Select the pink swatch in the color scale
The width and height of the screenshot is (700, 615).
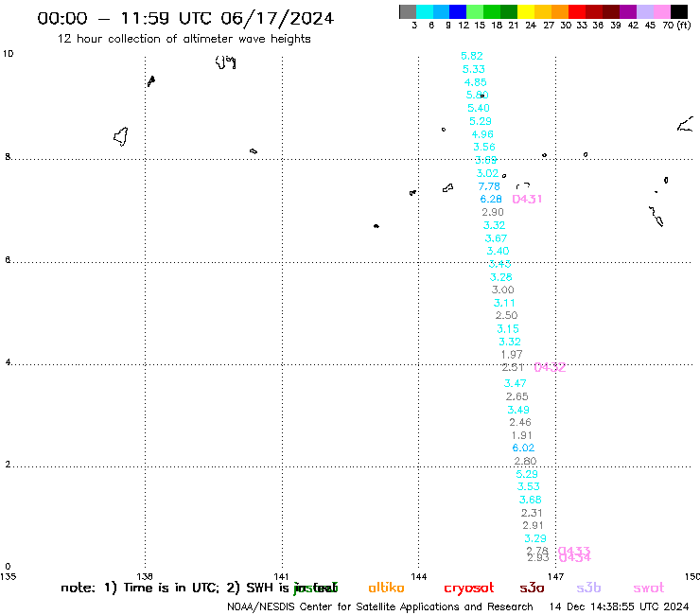(662, 11)
